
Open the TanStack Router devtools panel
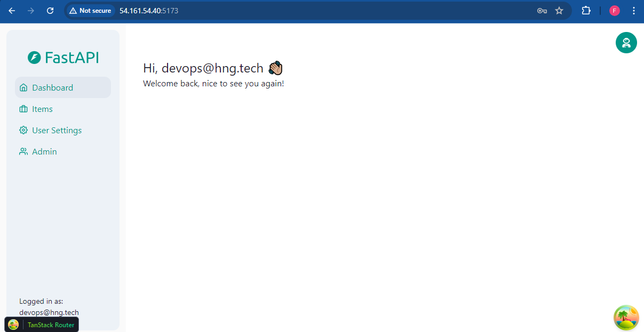tap(41, 324)
